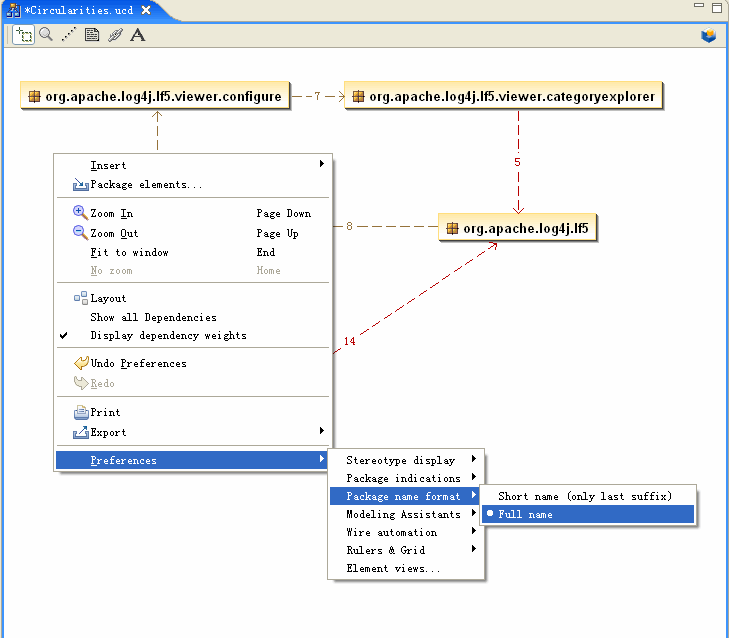This screenshot has height=638, width=729.
Task: Choose Package elements... menu entry
Action: click(x=192, y=185)
